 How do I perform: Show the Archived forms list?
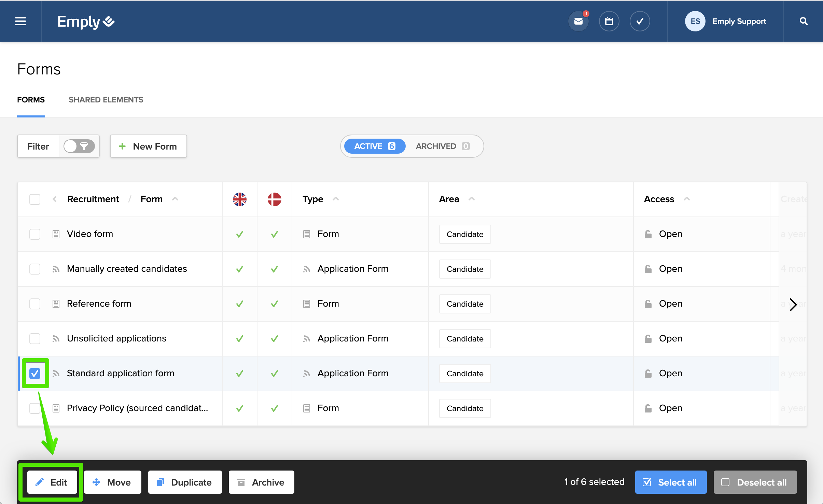pyautogui.click(x=443, y=146)
